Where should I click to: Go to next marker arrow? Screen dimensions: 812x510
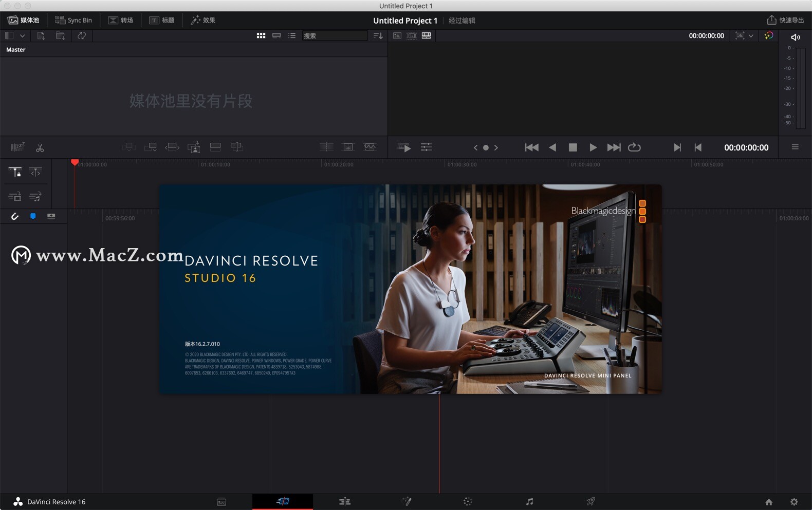point(496,147)
